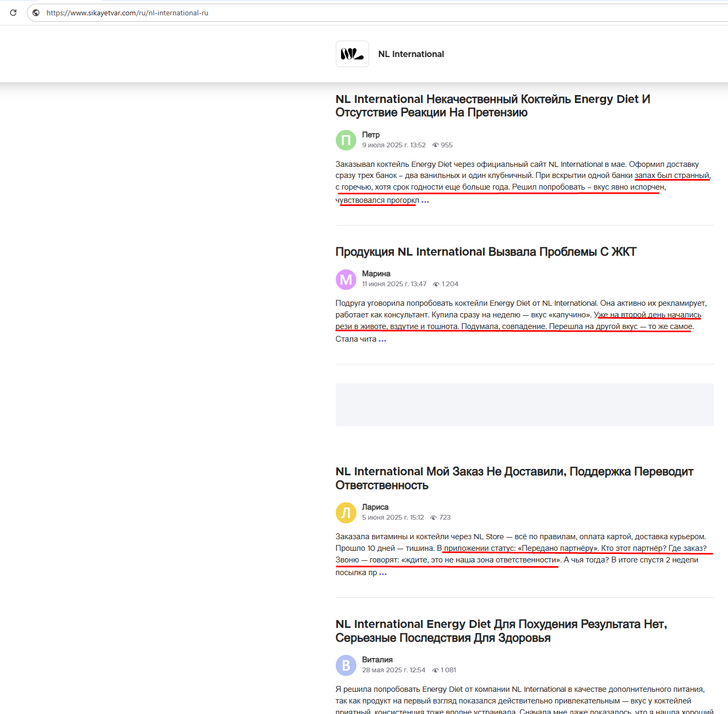Select date 11 июня 2025 г. 13:47

click(394, 284)
